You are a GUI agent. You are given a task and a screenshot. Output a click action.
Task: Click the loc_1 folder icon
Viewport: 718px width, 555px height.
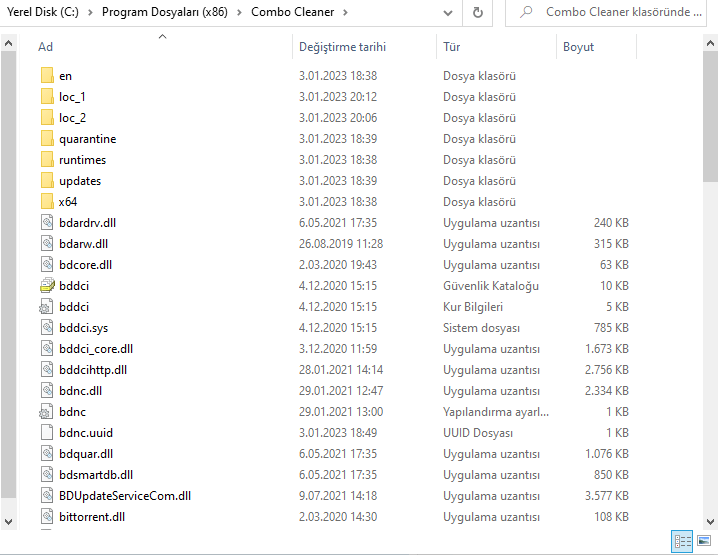(x=47, y=97)
